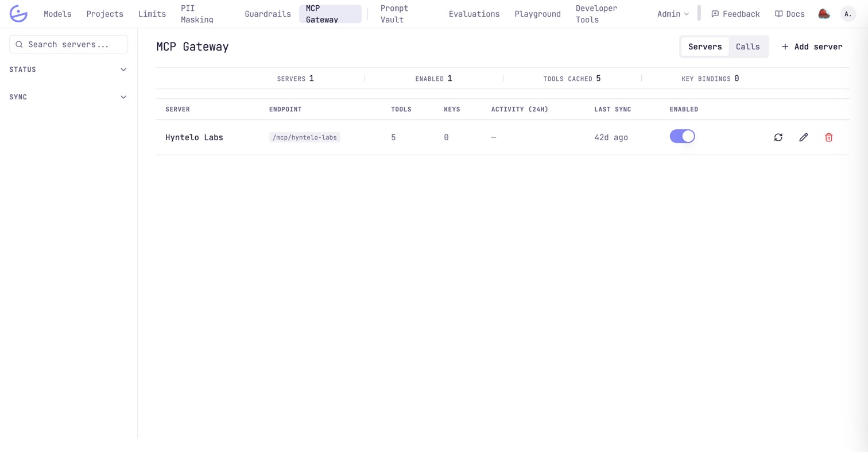
Task: Delete the Hyntelo Labs server
Action: pyautogui.click(x=829, y=137)
